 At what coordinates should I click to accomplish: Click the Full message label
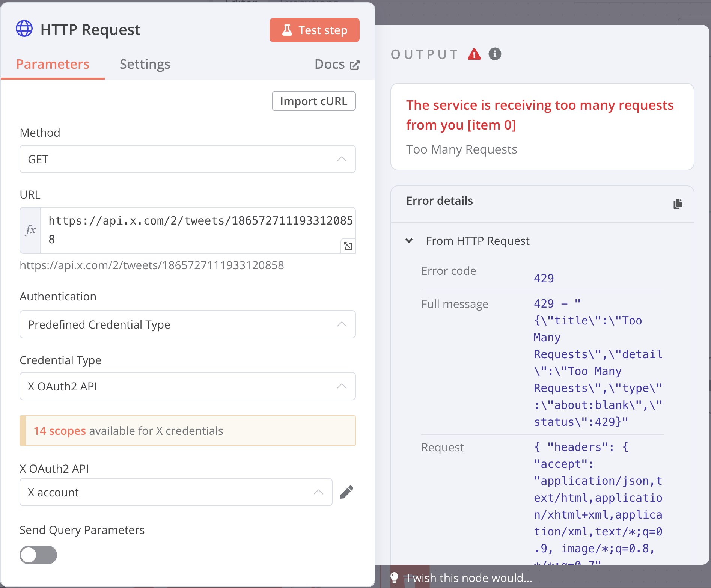(x=455, y=304)
